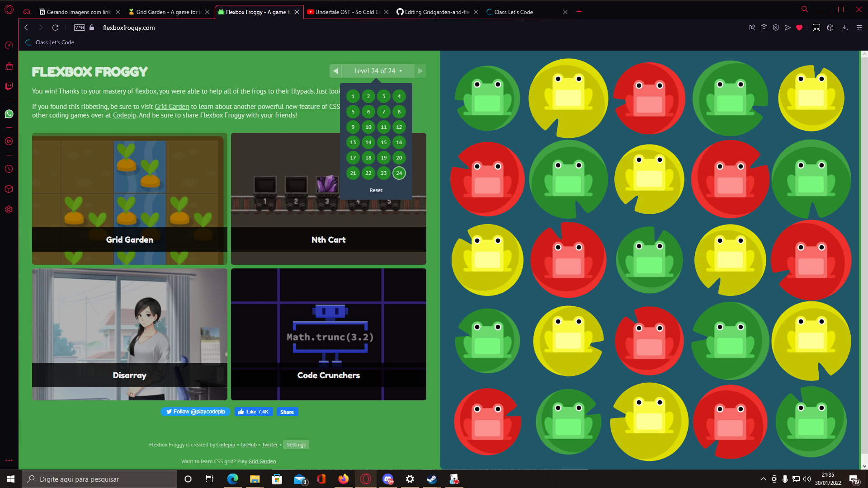This screenshot has width=868, height=488.
Task: Select level 13 in the level grid
Action: (353, 142)
